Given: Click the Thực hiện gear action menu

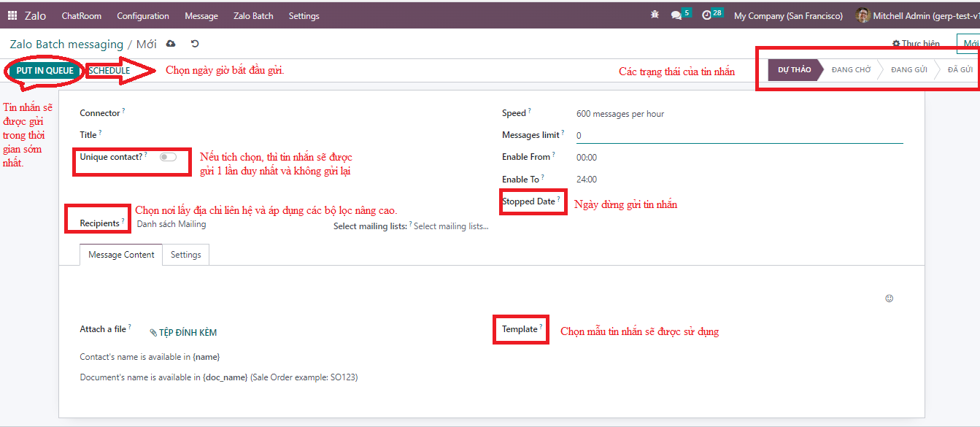Looking at the screenshot, I should (916, 44).
